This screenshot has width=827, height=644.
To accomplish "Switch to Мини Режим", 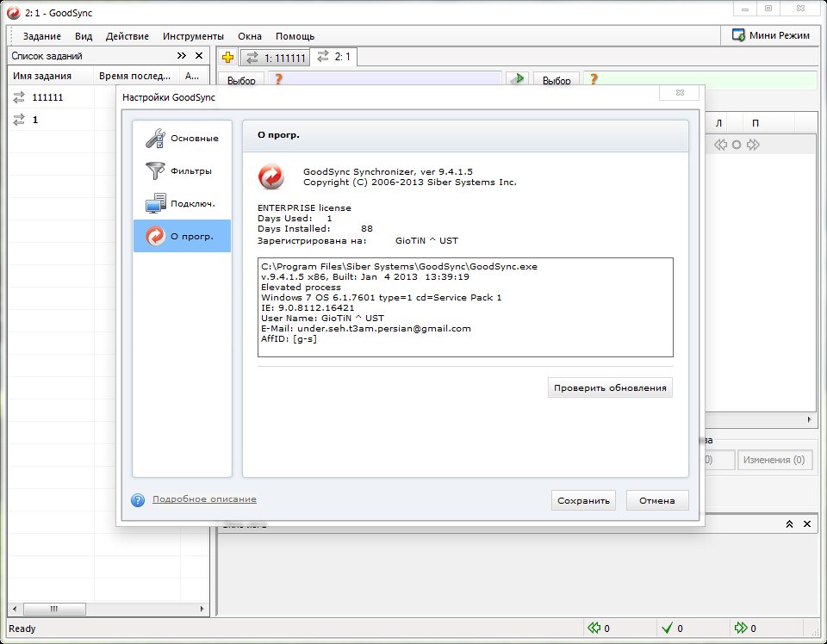I will tap(771, 35).
